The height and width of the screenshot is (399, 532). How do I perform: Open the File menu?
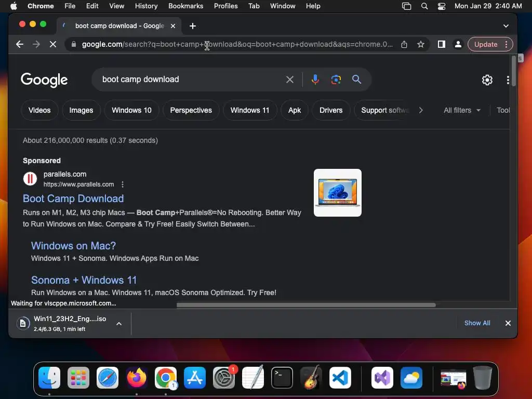coord(70,6)
